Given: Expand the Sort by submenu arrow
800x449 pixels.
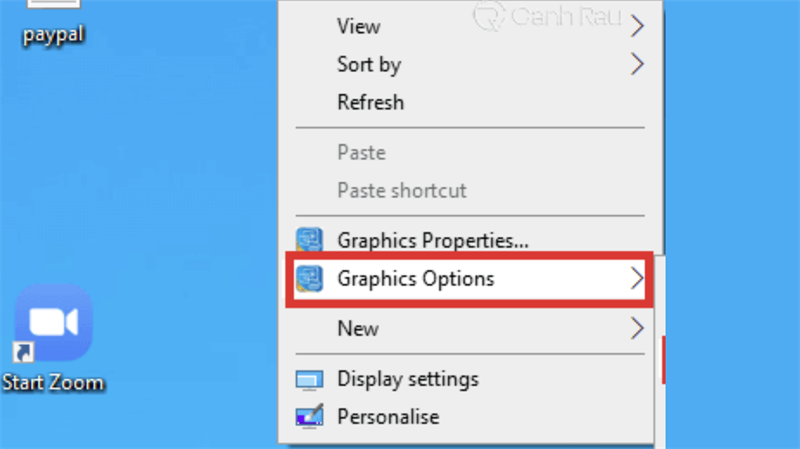Looking at the screenshot, I should (x=637, y=65).
